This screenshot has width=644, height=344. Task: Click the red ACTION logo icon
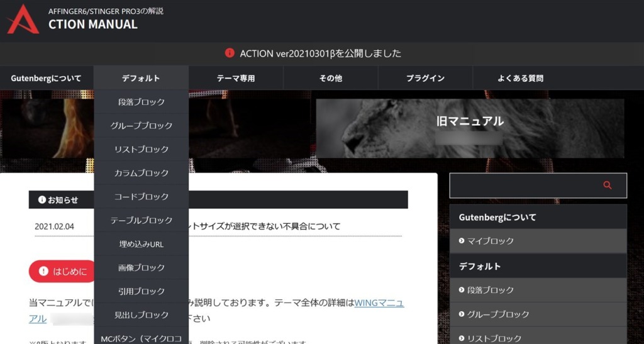tap(23, 19)
